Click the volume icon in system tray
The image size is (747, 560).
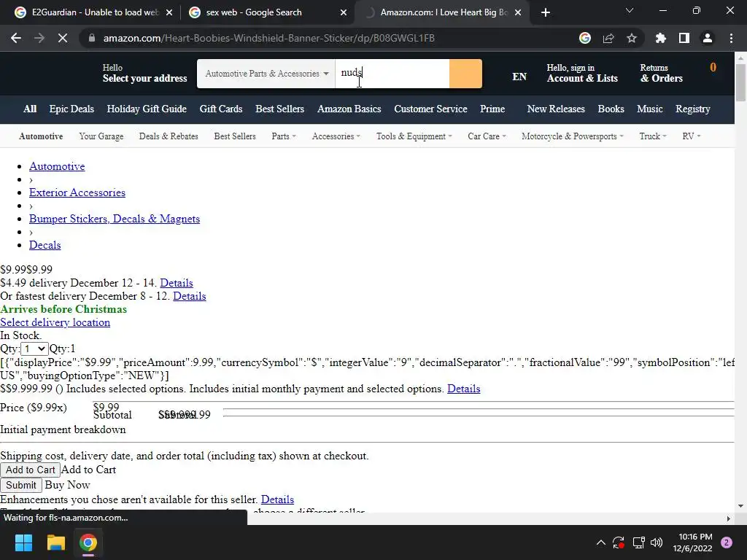tap(657, 542)
